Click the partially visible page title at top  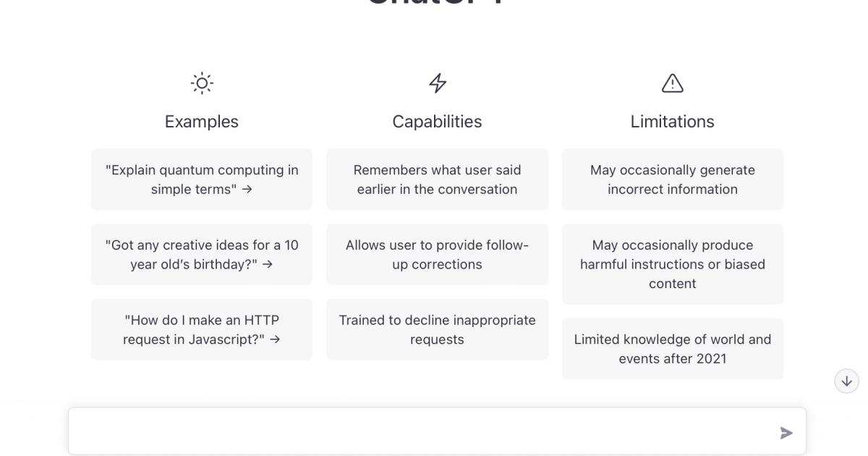434,4
